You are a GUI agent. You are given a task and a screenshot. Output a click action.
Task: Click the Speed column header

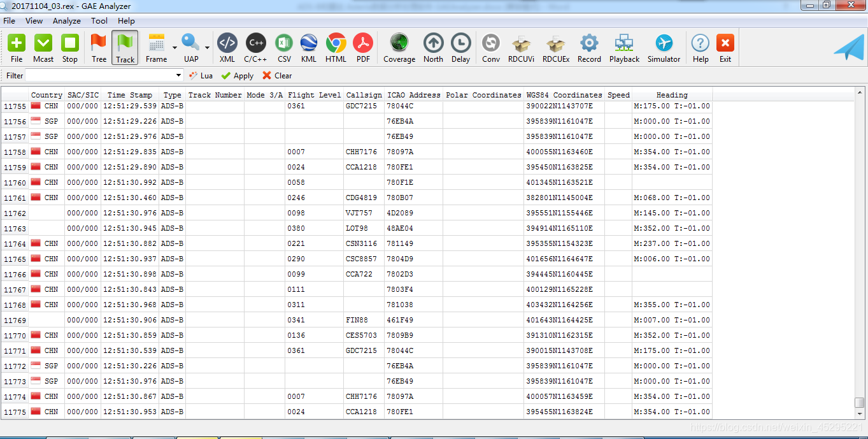coord(618,95)
